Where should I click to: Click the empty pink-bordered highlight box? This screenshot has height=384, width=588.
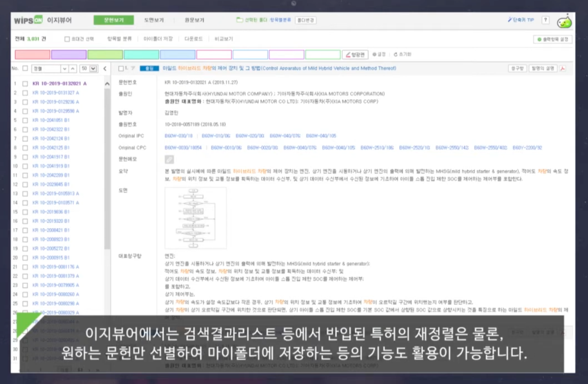pyautogui.click(x=214, y=55)
